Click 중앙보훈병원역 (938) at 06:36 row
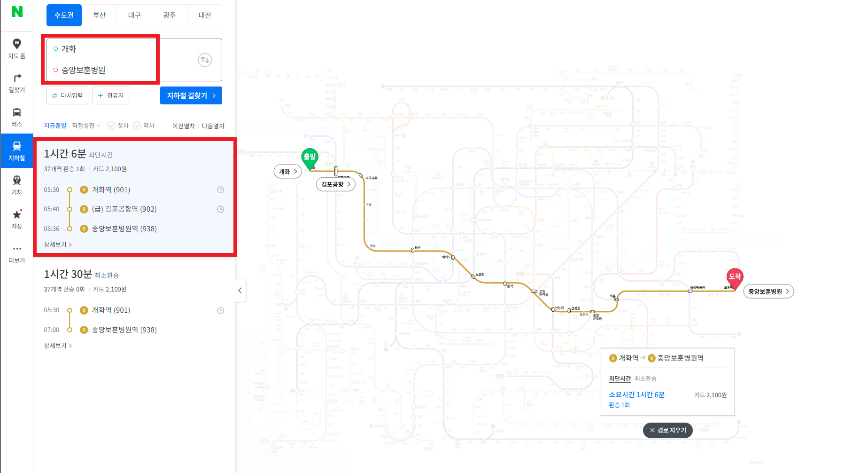This screenshot has height=473, width=868. [124, 229]
